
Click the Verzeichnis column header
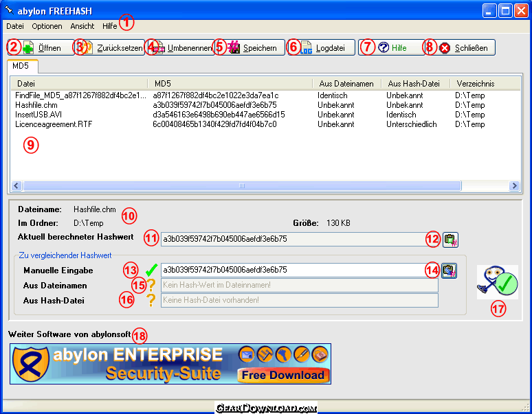pyautogui.click(x=485, y=83)
